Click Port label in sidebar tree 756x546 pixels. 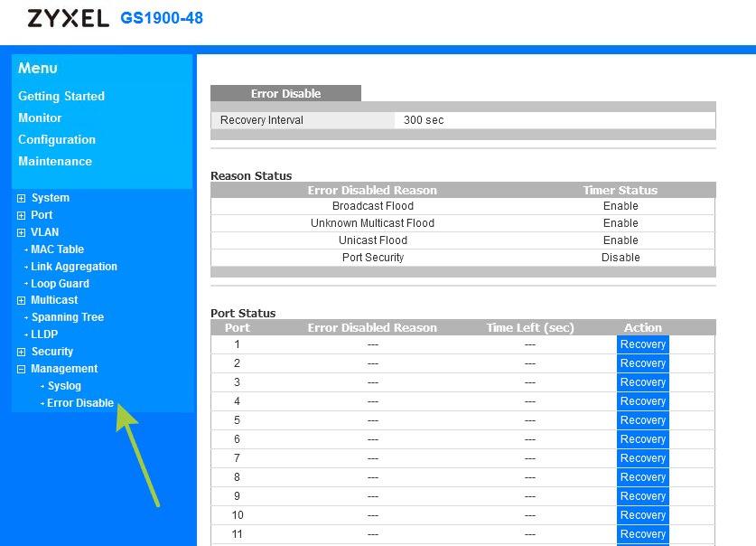click(42, 215)
